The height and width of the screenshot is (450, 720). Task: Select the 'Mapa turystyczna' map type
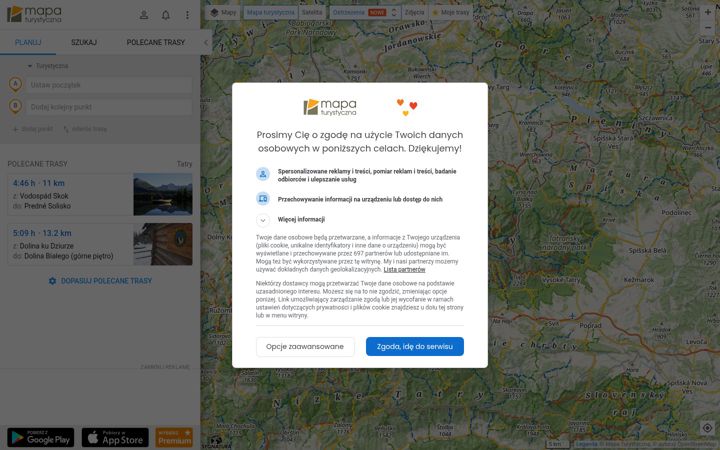[270, 12]
